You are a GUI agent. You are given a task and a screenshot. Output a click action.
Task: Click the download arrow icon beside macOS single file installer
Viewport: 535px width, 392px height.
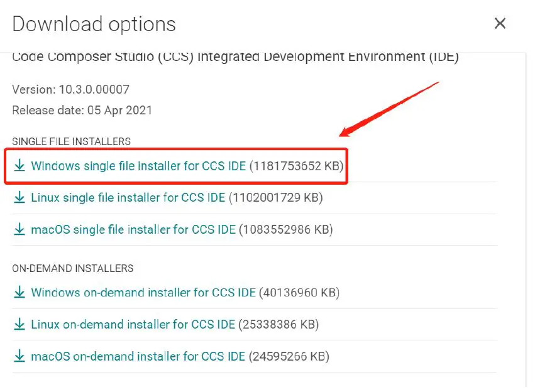tap(19, 230)
